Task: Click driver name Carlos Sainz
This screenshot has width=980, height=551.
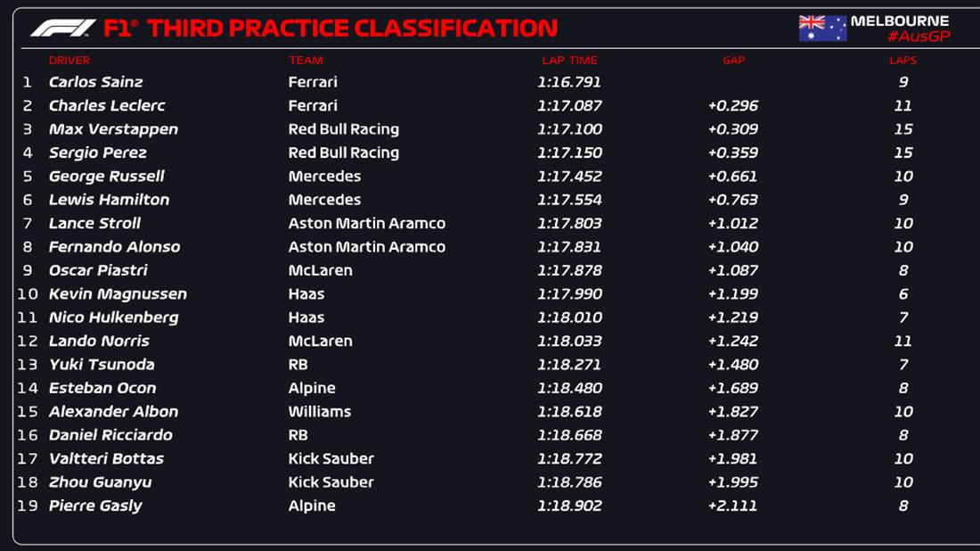Action: pos(95,82)
